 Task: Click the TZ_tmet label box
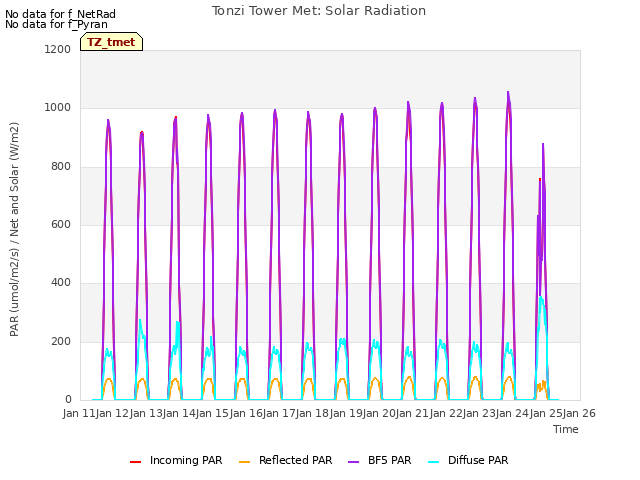click(x=111, y=42)
